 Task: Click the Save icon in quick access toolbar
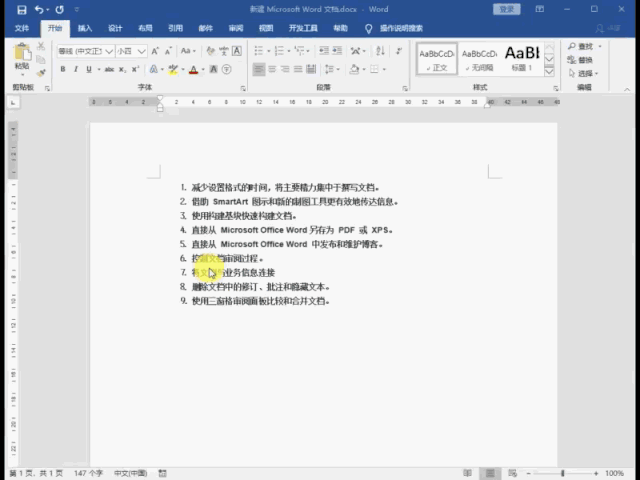(x=21, y=9)
